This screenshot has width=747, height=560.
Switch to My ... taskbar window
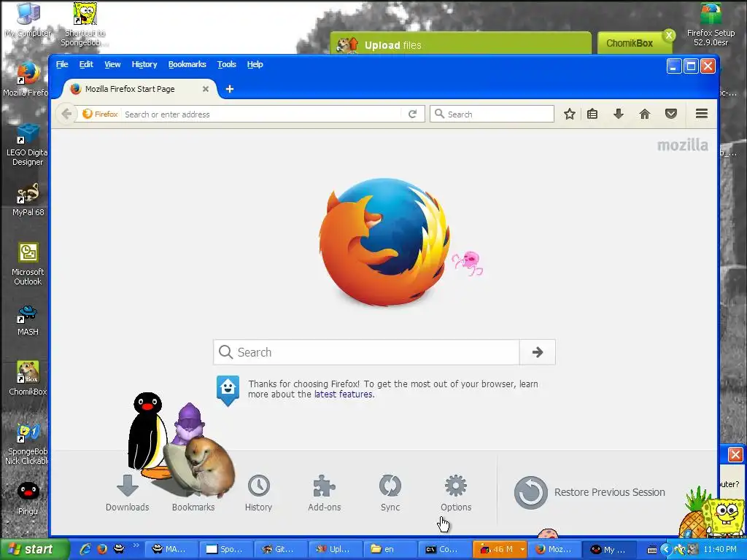(x=609, y=549)
